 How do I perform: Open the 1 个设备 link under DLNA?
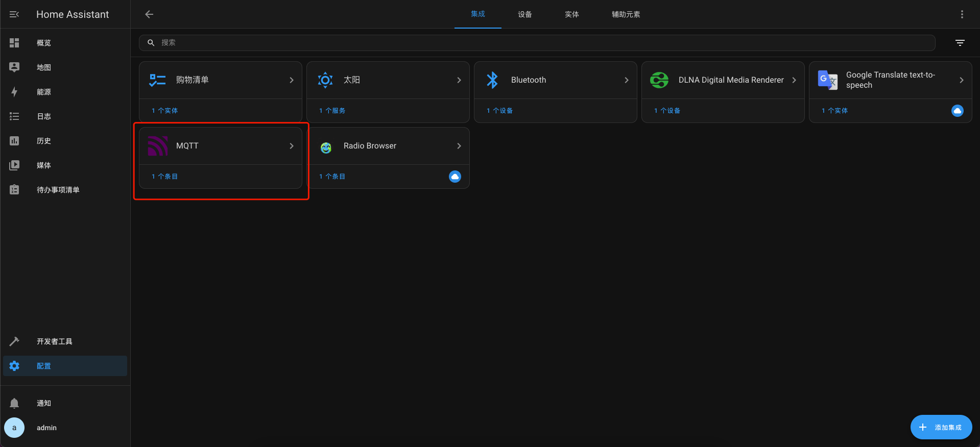[667, 111]
